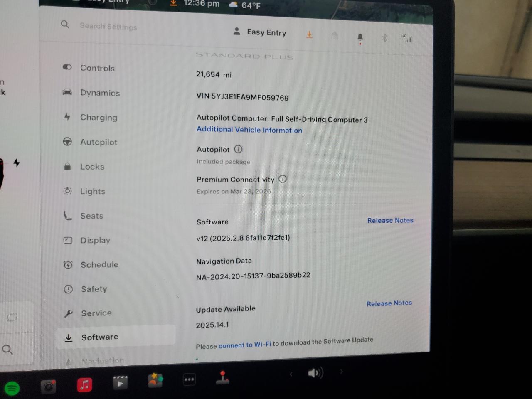532x399 pixels.
Task: Click software version v12 (2025.2.8) text
Action: pyautogui.click(x=243, y=238)
